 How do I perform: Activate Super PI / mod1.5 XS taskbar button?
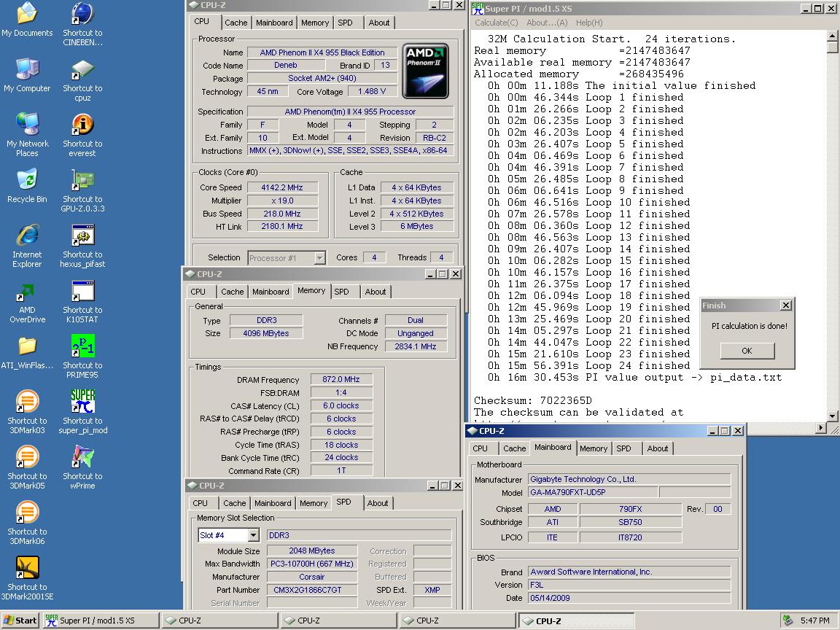click(101, 621)
